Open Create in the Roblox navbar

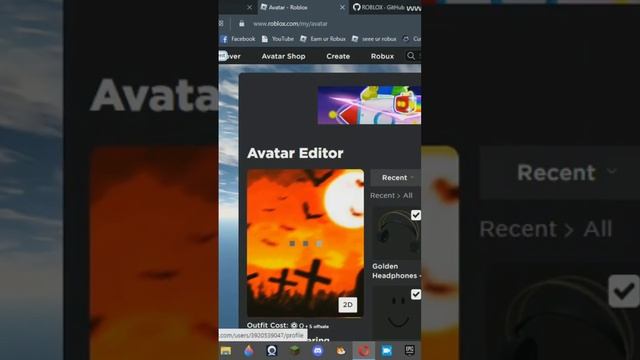pos(338,56)
